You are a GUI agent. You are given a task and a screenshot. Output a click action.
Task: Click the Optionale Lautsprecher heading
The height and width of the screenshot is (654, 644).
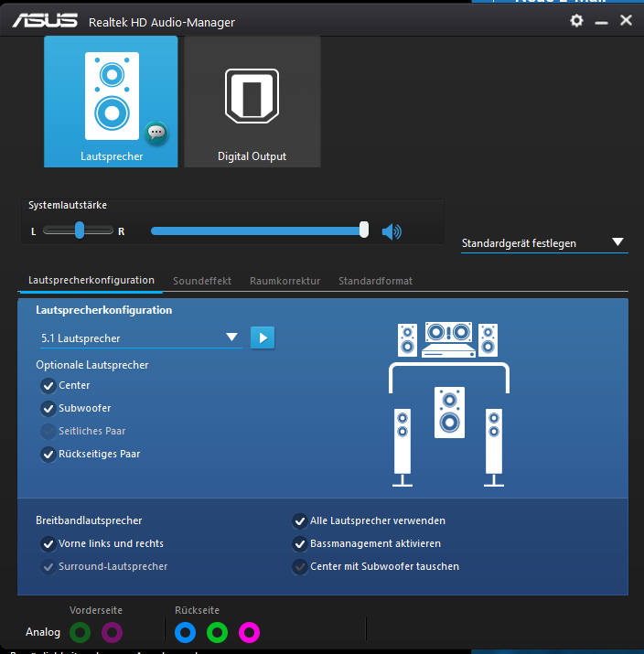pos(92,365)
